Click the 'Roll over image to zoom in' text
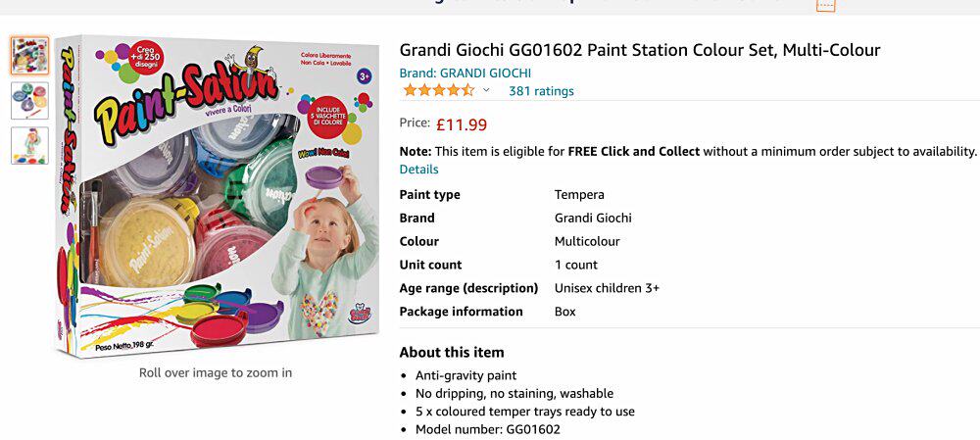Viewport: 980px width, 440px height. (x=216, y=373)
